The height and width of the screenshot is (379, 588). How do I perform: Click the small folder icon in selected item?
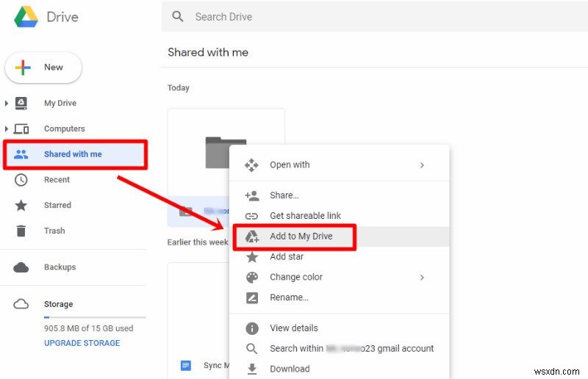[186, 211]
